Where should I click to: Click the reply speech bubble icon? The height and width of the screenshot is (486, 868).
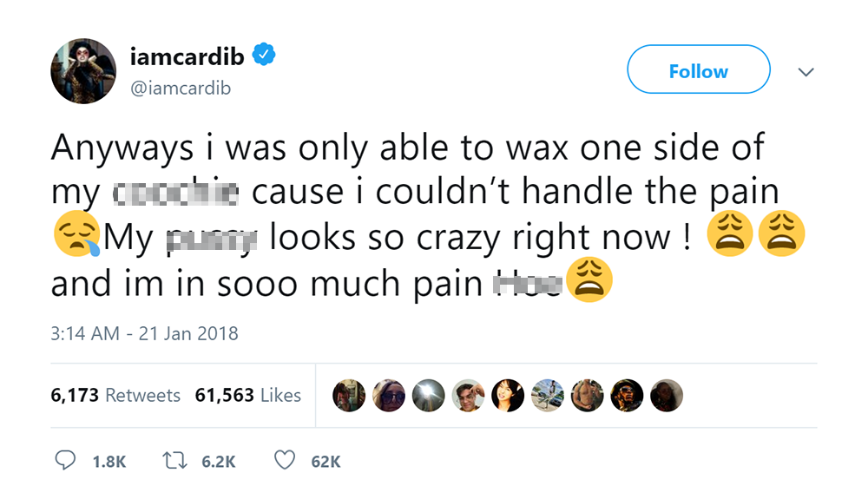click(x=66, y=461)
